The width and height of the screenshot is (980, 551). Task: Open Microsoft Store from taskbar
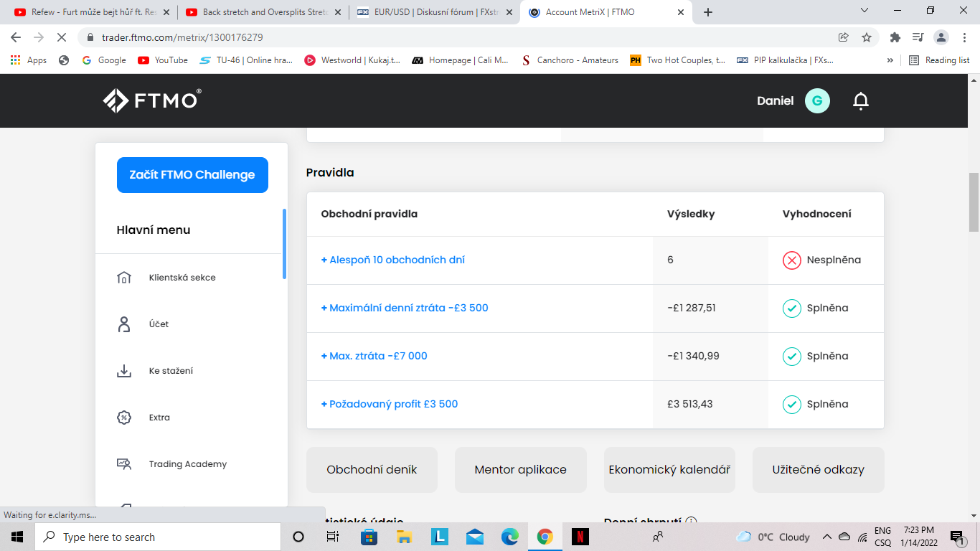tap(369, 537)
